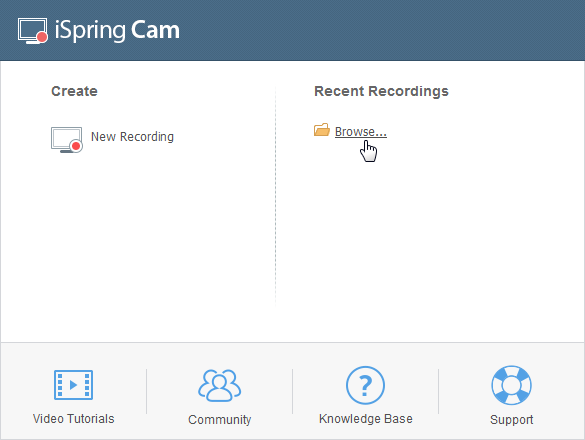This screenshot has width=585, height=440.
Task: Click the red dot on the header logo
Action: coord(42,37)
